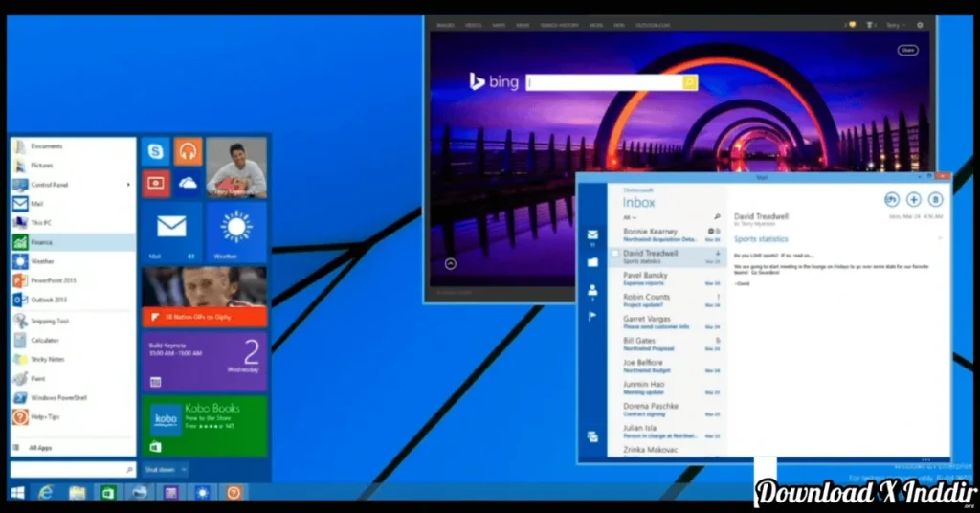Open Bonnie Kearney's email
The height and width of the screenshot is (513, 980).
(668, 234)
